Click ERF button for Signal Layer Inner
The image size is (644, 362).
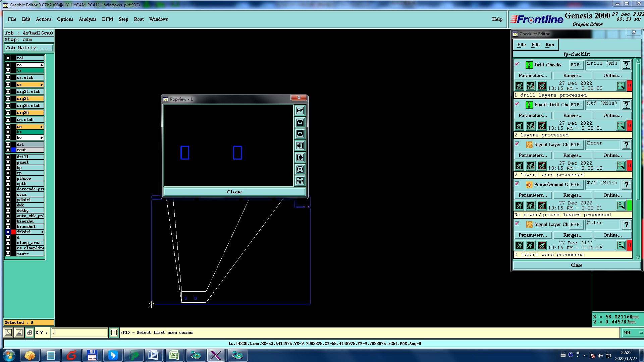576,145
